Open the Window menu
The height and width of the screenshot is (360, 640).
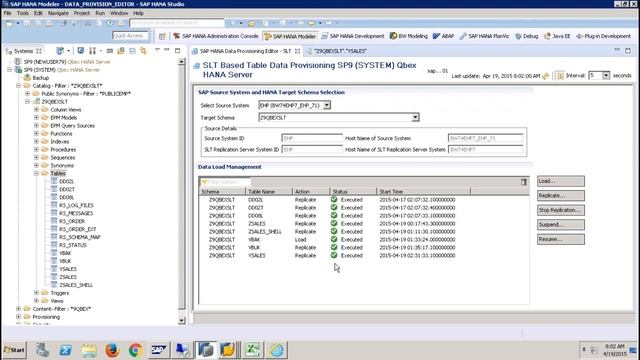tap(119, 13)
